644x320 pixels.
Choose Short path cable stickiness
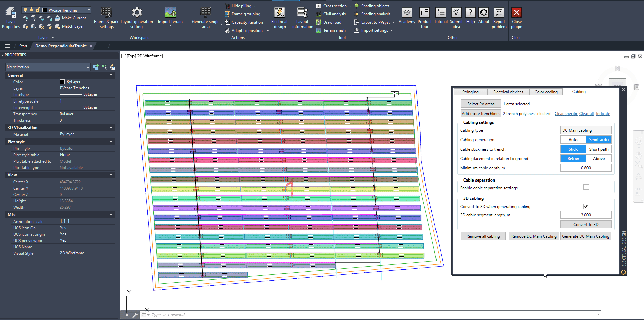(x=599, y=149)
